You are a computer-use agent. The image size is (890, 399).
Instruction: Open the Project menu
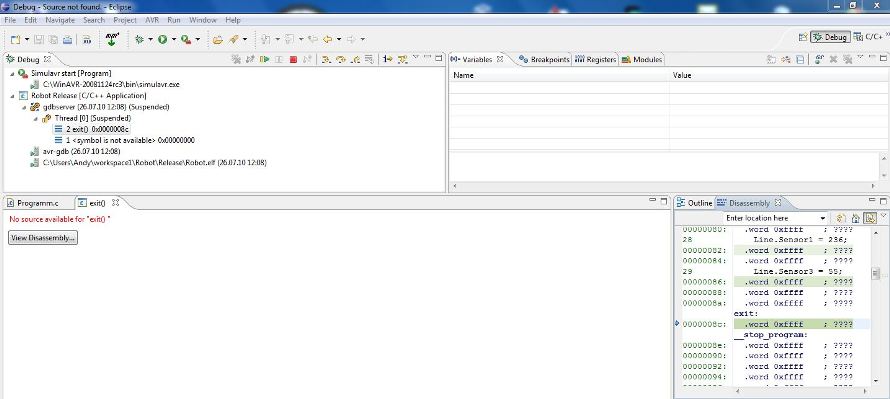click(125, 20)
